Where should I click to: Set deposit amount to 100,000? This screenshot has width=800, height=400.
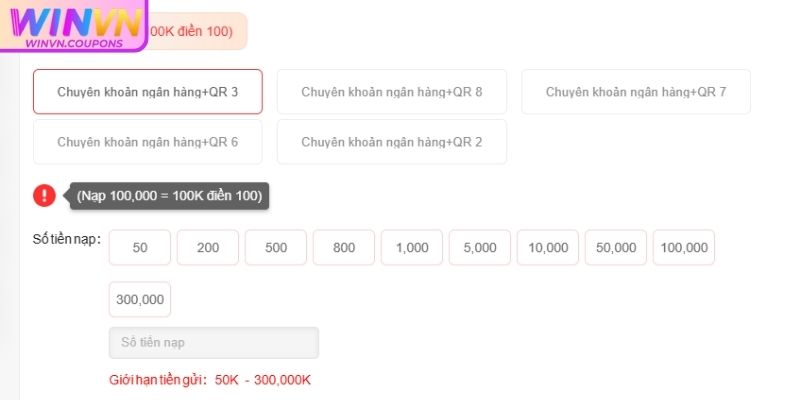(x=684, y=248)
